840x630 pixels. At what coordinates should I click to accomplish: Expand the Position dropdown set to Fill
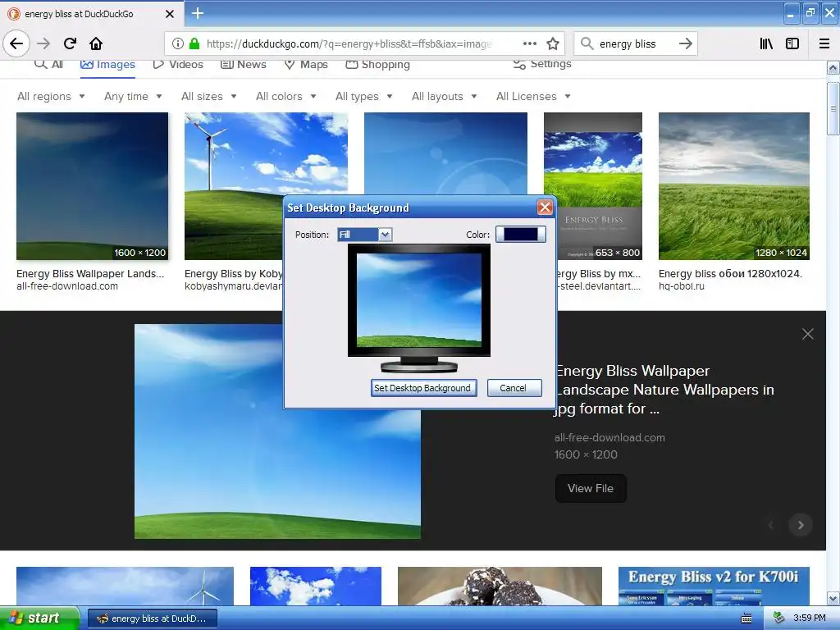pos(365,235)
